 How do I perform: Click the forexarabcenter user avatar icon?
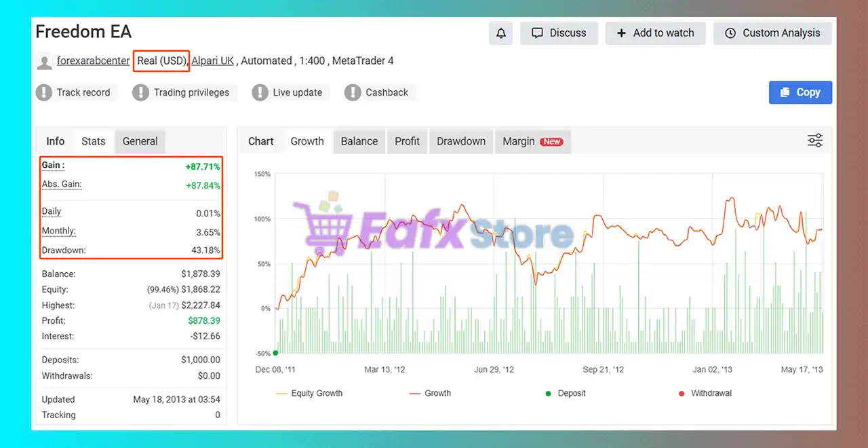tap(44, 62)
